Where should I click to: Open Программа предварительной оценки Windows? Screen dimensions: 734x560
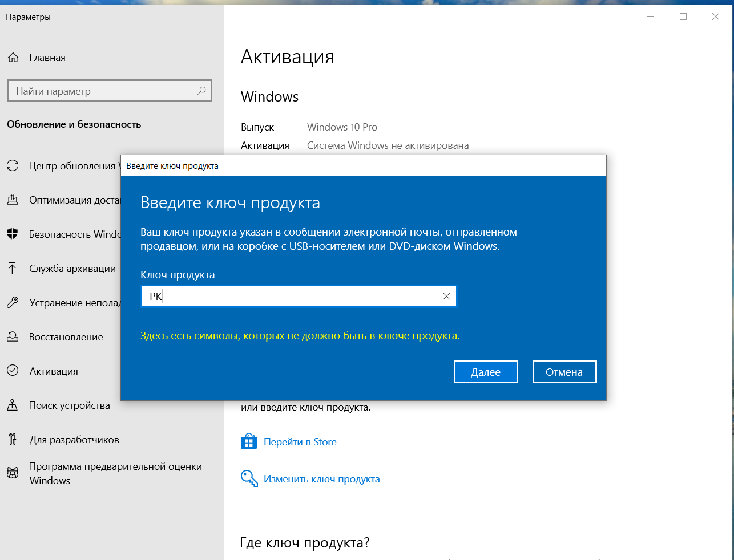pos(116,473)
